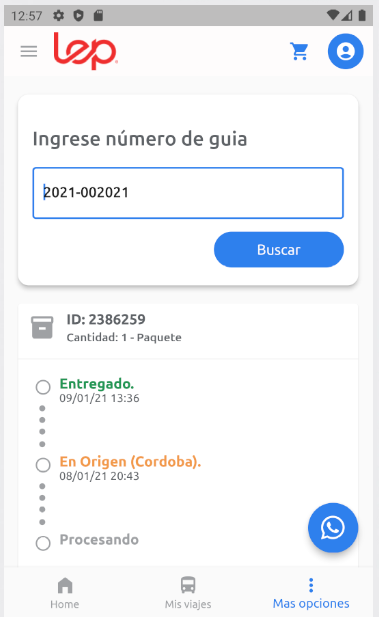
Task: Click the Buscar button
Action: [x=279, y=249]
